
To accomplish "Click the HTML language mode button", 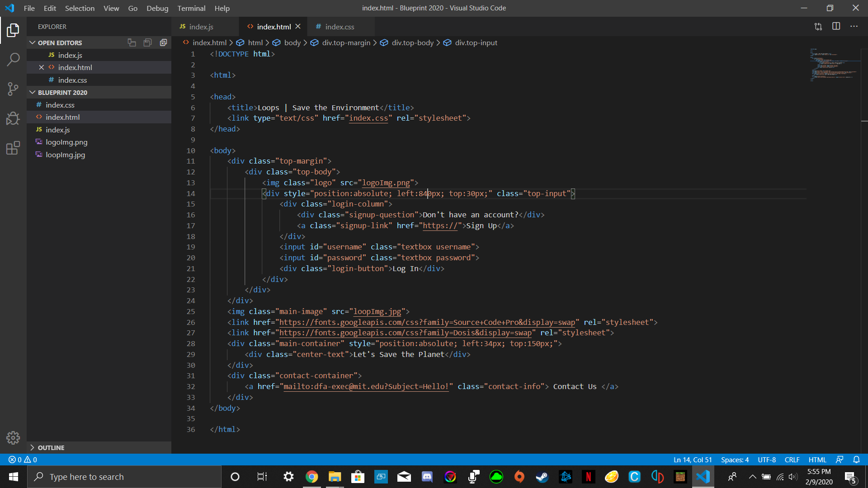I will pos(817,460).
